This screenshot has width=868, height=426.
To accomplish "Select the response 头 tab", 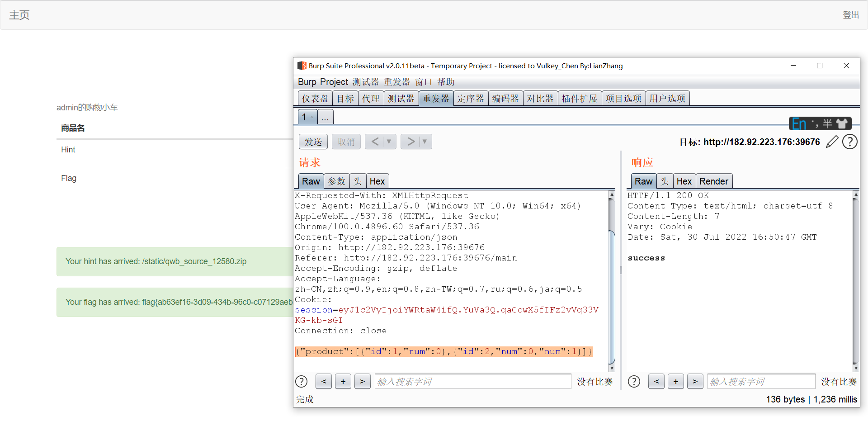I will pyautogui.click(x=665, y=181).
